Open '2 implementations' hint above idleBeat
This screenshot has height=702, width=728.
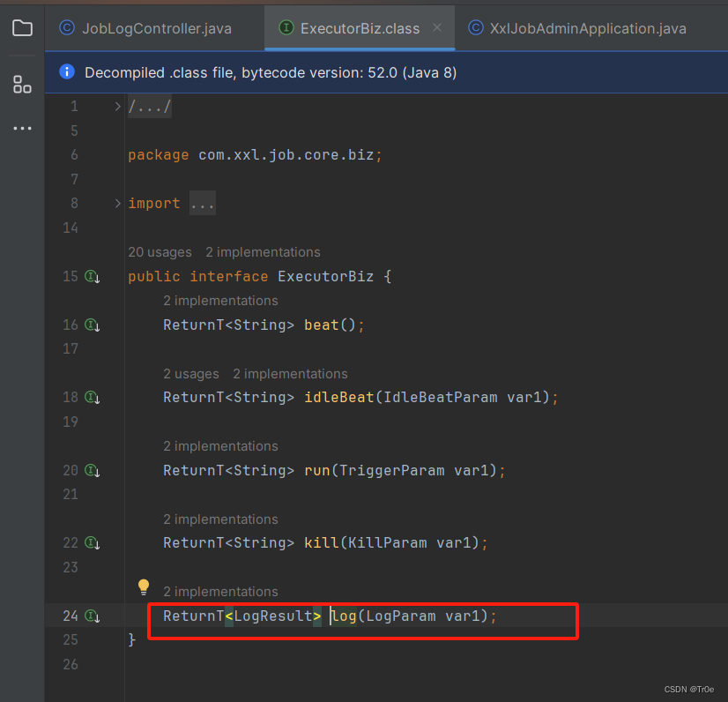point(290,374)
